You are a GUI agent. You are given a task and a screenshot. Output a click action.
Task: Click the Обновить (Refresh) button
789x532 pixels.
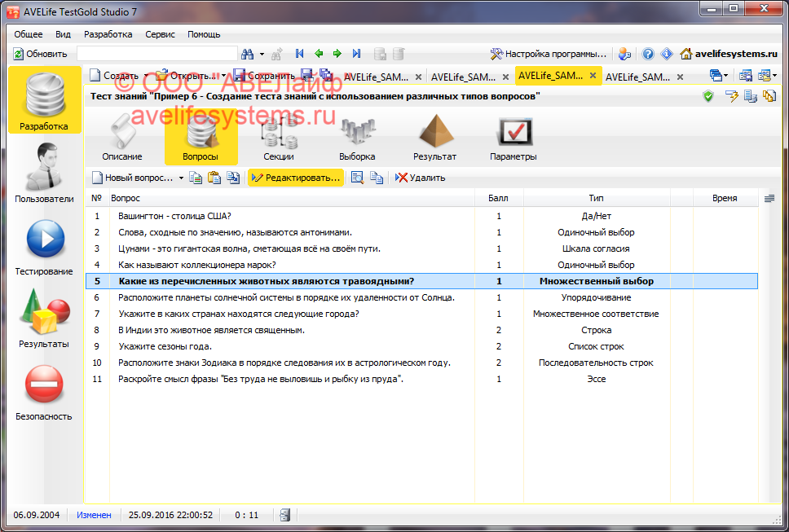point(40,54)
